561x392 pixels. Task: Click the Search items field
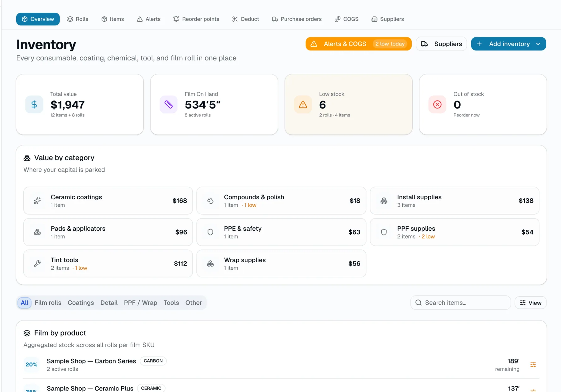[461, 303]
